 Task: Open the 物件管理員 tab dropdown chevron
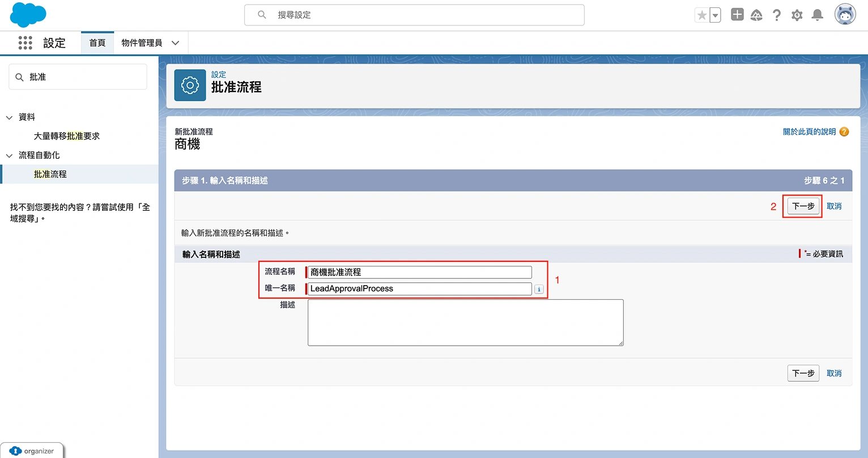click(x=176, y=43)
